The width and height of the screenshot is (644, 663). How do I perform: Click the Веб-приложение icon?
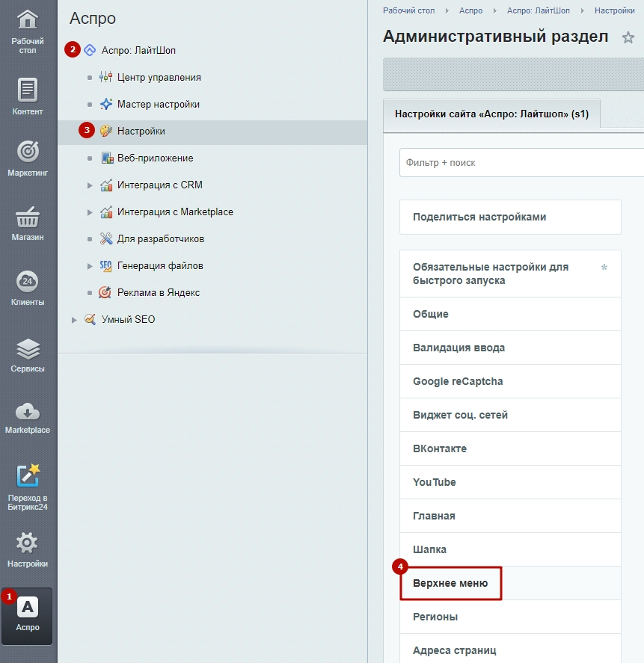(108, 158)
